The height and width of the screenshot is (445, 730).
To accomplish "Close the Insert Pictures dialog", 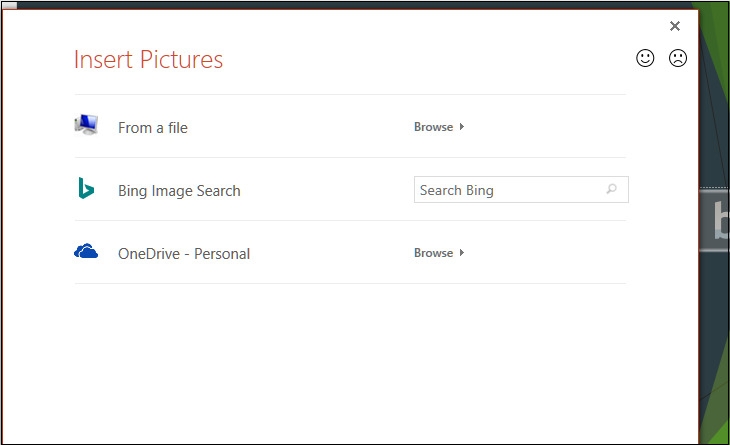I will [675, 26].
